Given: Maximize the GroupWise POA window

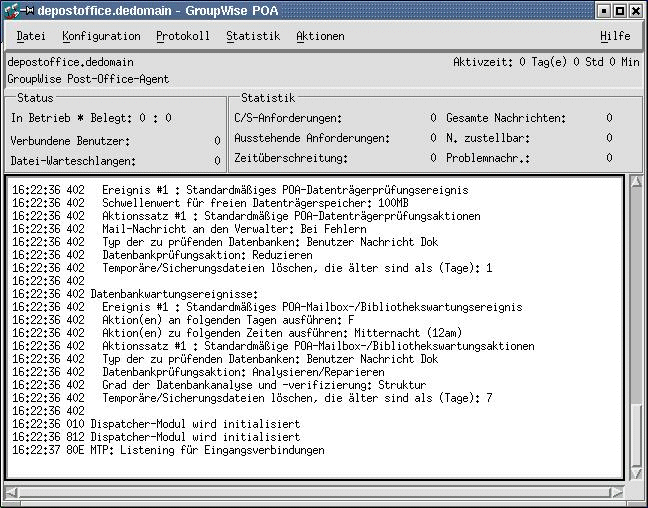Looking at the screenshot, I should coord(620,11).
